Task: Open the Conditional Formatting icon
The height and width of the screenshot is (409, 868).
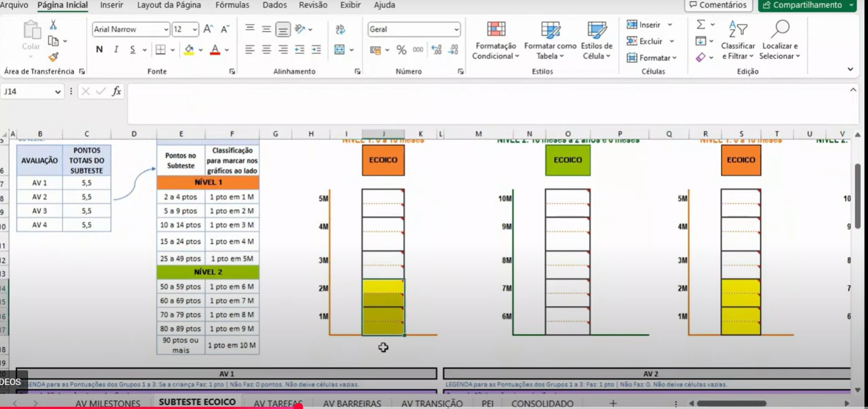Action: click(x=495, y=29)
